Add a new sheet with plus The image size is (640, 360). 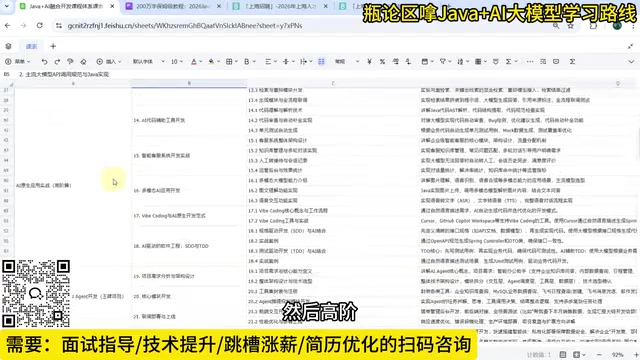[53, 46]
